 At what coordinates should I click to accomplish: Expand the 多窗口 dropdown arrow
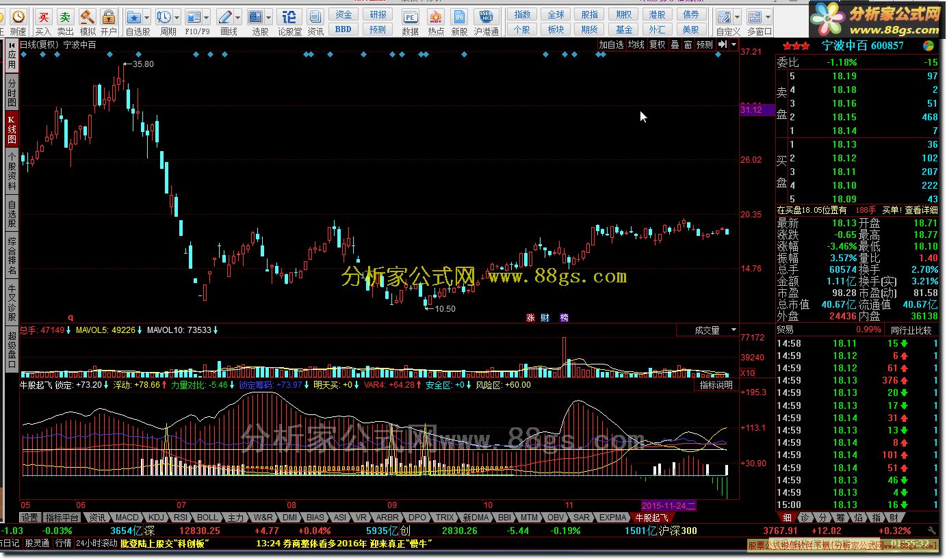pyautogui.click(x=768, y=17)
